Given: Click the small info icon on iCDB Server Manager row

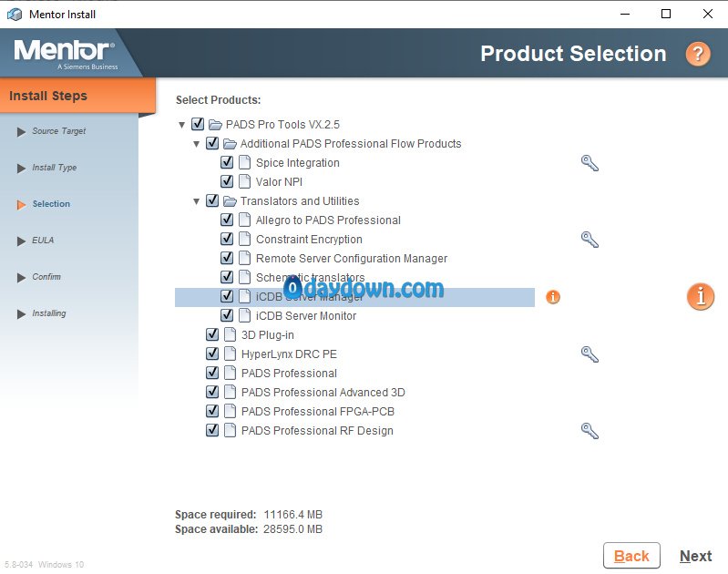Looking at the screenshot, I should pyautogui.click(x=552, y=297).
